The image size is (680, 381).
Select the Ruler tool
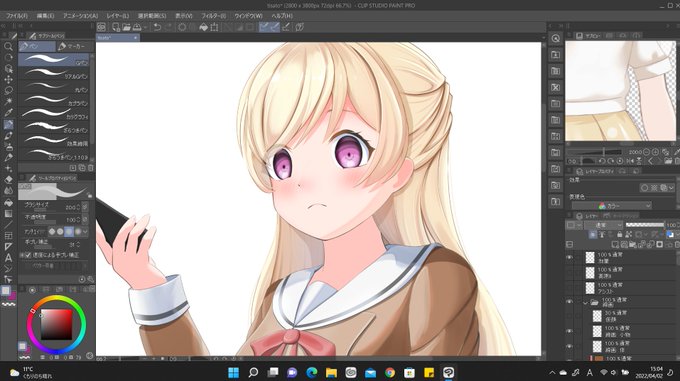(x=8, y=247)
